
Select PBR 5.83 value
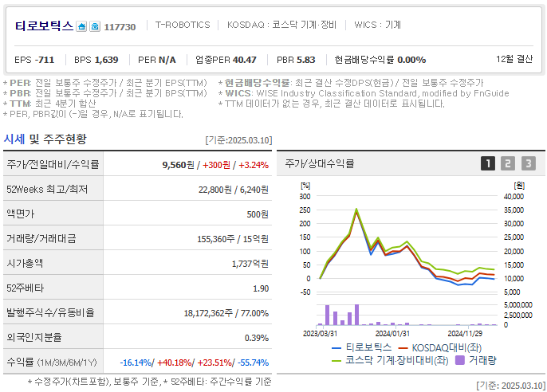pyautogui.click(x=305, y=60)
